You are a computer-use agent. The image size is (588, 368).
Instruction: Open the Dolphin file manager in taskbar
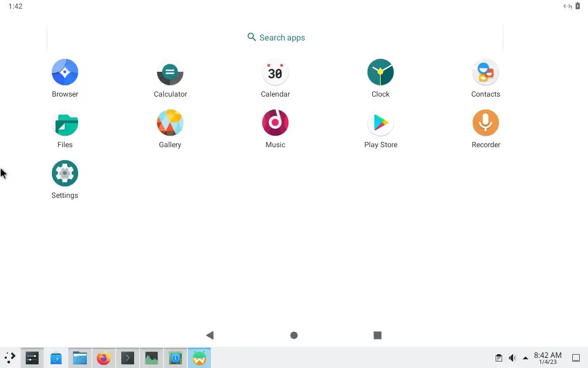tap(80, 357)
